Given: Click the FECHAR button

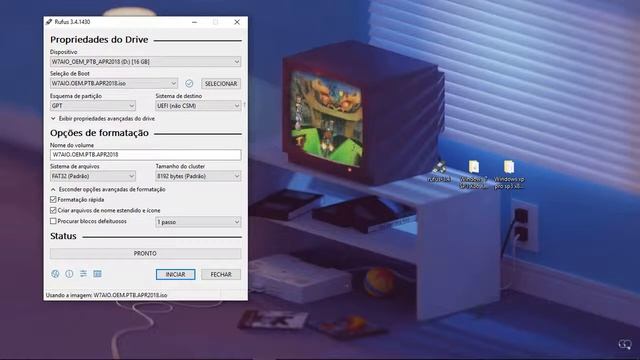Looking at the screenshot, I should coord(221,274).
